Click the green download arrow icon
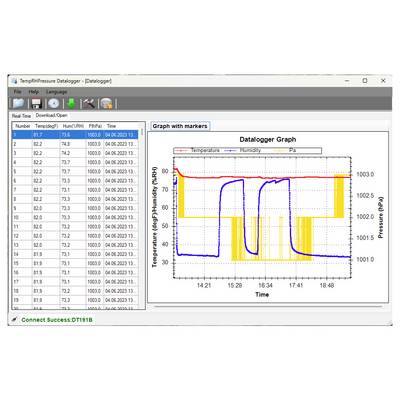Viewport: 400px width, 400px height. 71,103
